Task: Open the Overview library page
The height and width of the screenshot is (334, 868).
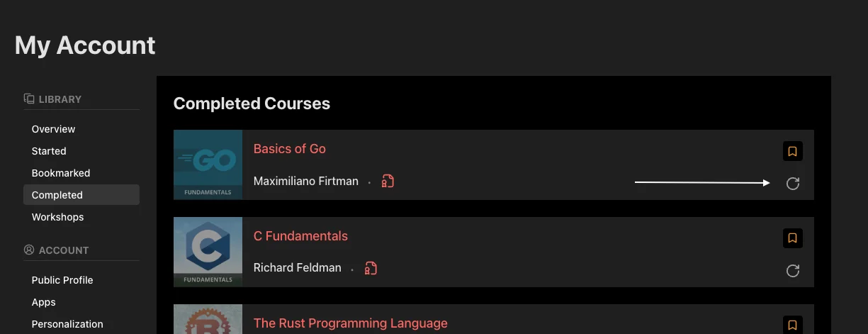Action: click(53, 129)
